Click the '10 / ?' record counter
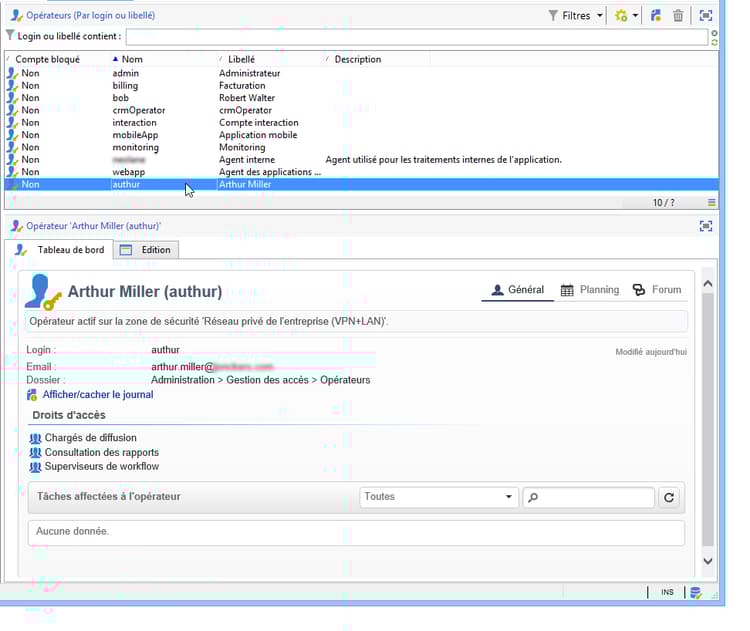750x631 pixels. (x=663, y=203)
